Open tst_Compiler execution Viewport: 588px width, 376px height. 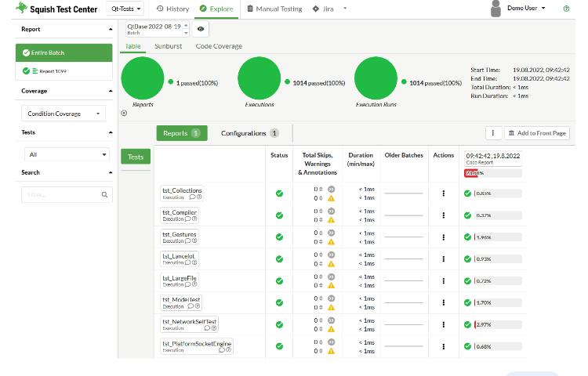click(x=180, y=215)
